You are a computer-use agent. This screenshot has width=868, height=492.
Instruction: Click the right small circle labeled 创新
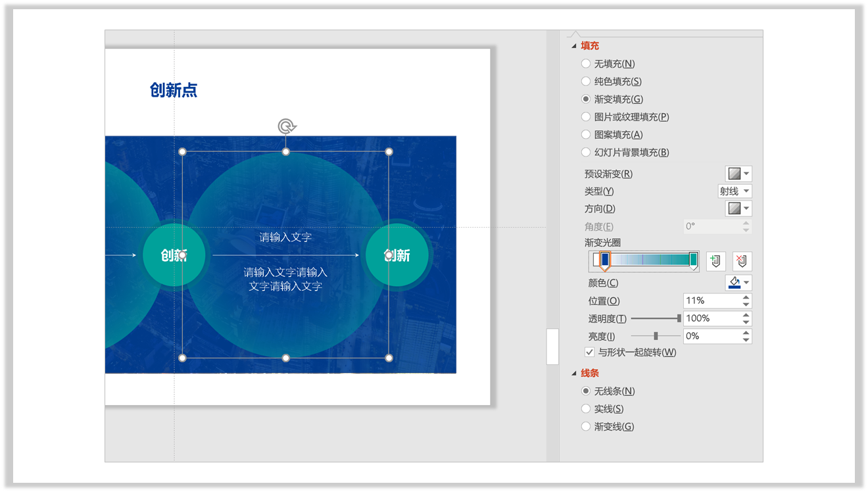pos(397,255)
